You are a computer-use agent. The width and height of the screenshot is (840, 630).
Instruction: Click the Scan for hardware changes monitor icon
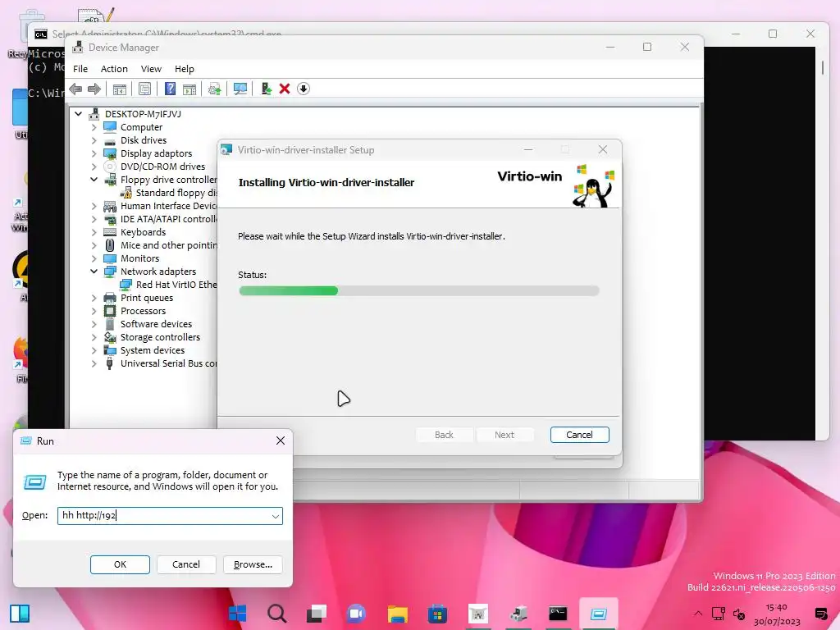(x=240, y=89)
